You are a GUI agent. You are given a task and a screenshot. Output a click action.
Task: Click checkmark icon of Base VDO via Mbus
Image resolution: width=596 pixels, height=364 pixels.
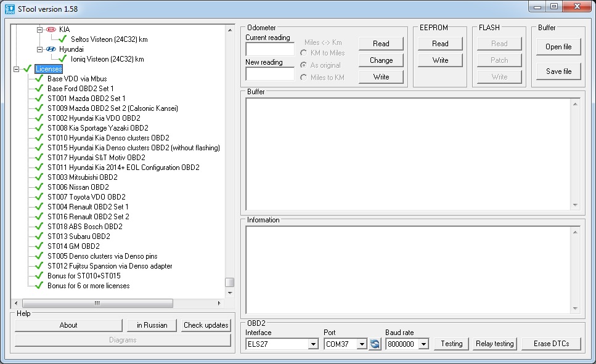pyautogui.click(x=39, y=79)
